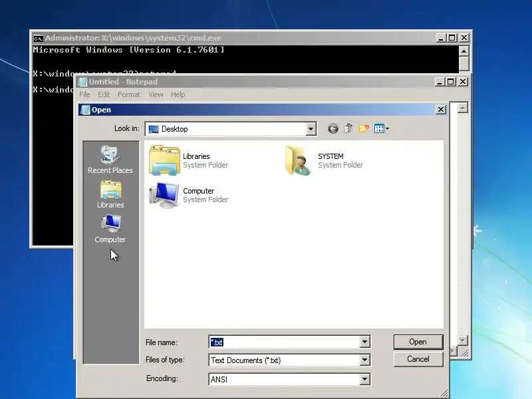532x399 pixels.
Task: Close the Open dialog
Action: tap(440, 110)
